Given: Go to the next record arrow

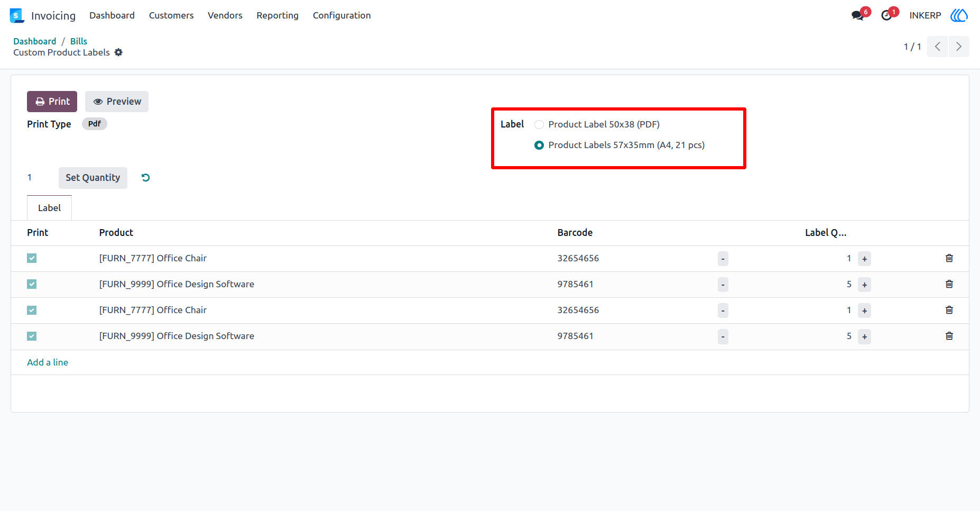Looking at the screenshot, I should (959, 47).
